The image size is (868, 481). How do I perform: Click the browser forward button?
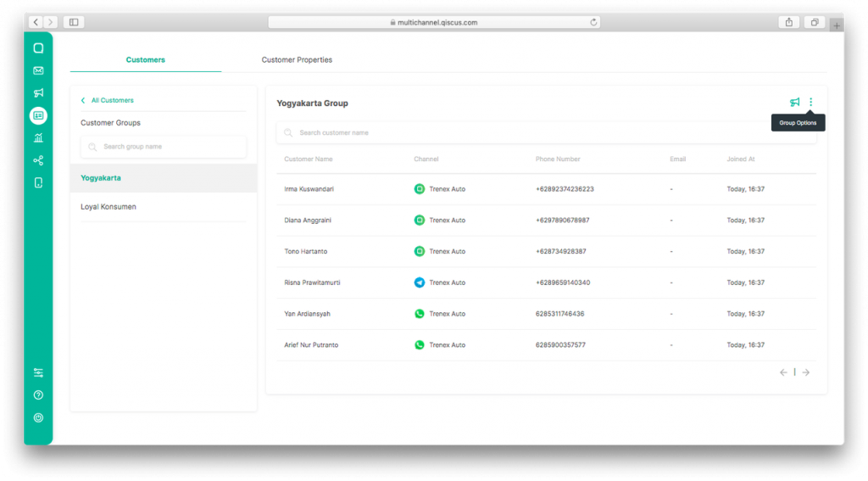click(50, 22)
